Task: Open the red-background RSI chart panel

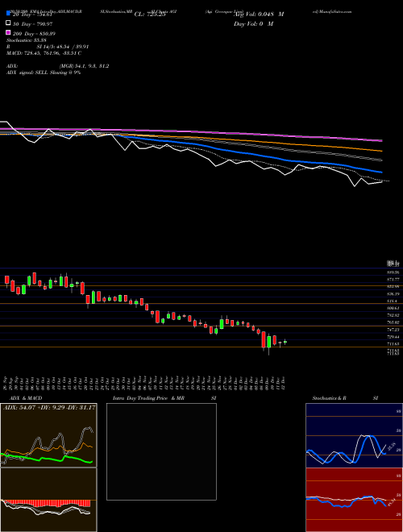Action: pyautogui.click(x=354, y=500)
